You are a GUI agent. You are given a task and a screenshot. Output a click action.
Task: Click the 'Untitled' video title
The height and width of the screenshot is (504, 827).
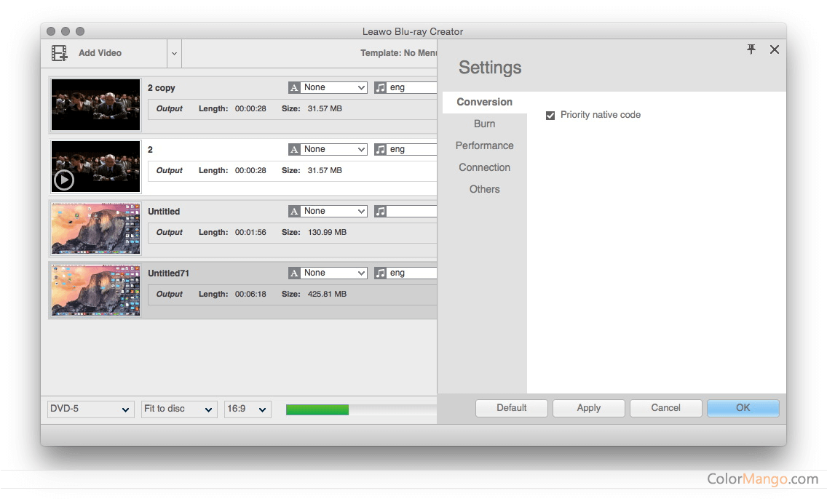164,212
